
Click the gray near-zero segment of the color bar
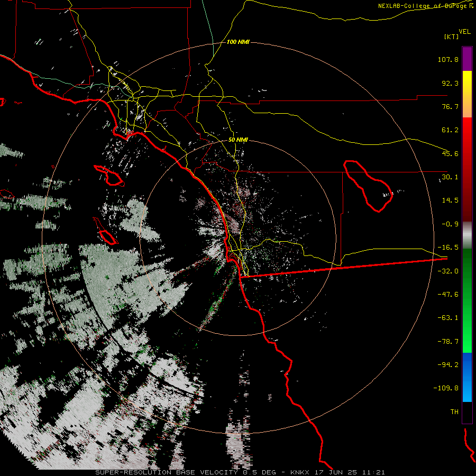pos(467,235)
